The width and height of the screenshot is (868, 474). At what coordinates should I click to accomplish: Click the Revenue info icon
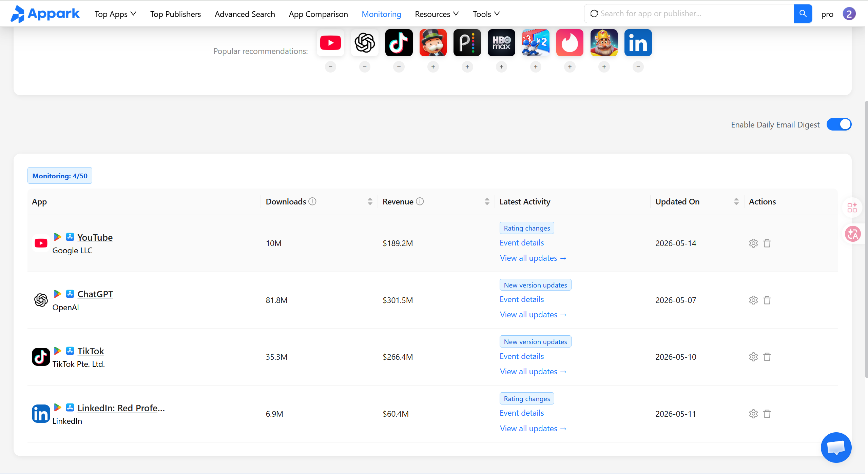pyautogui.click(x=420, y=201)
